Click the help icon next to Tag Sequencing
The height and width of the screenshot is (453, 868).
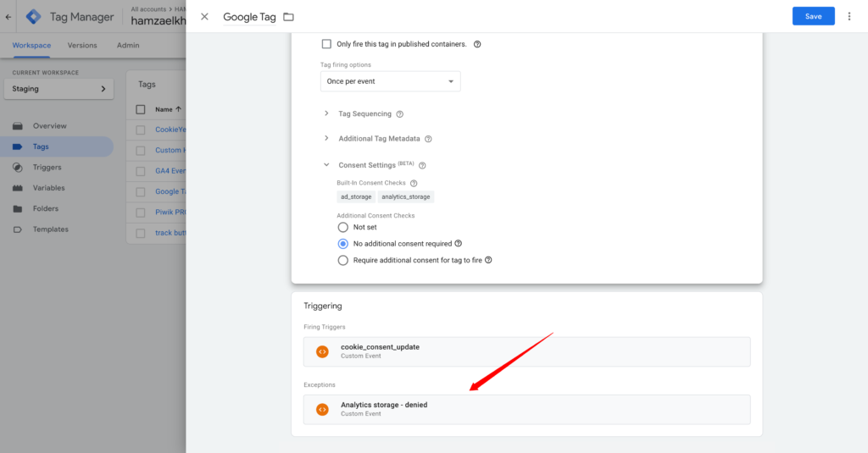[400, 114]
